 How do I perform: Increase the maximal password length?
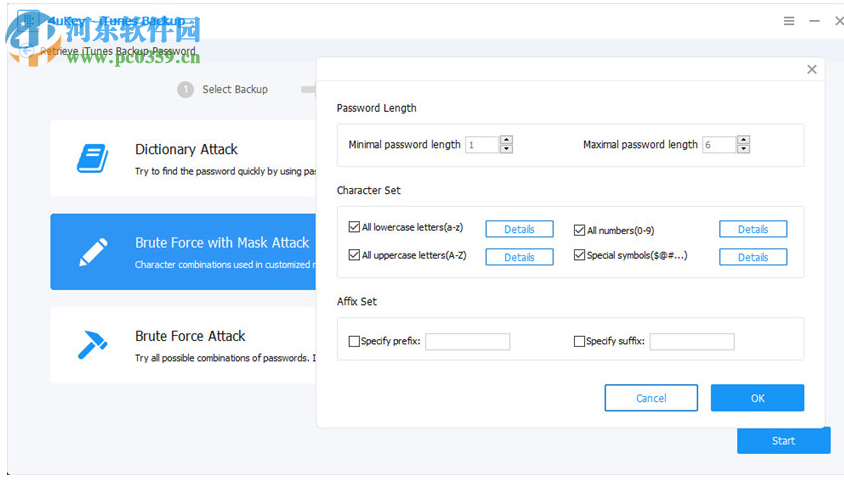coord(743,140)
